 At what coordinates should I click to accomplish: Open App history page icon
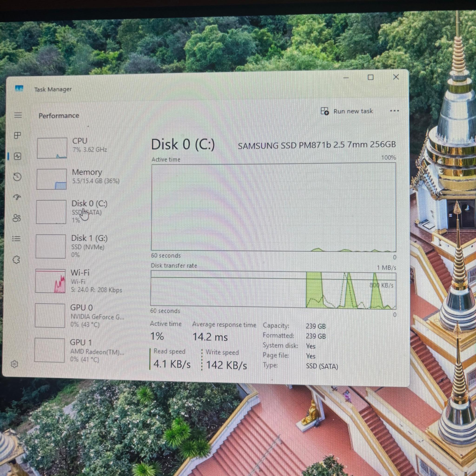(17, 177)
